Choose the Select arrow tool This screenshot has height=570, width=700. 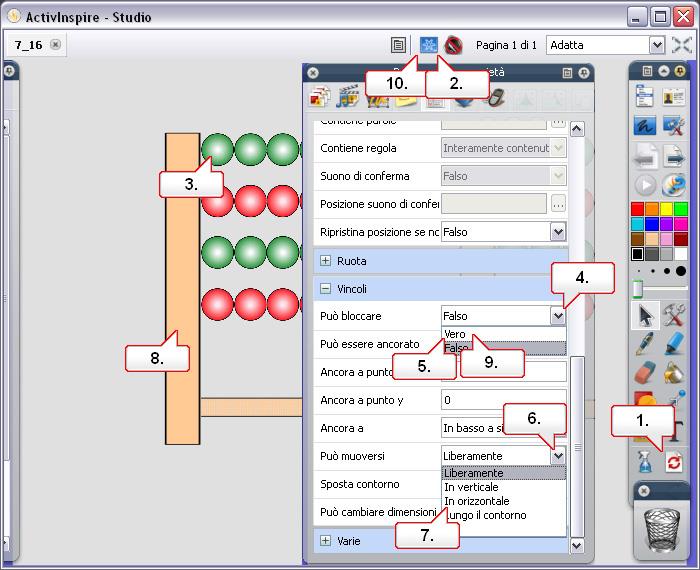click(645, 316)
